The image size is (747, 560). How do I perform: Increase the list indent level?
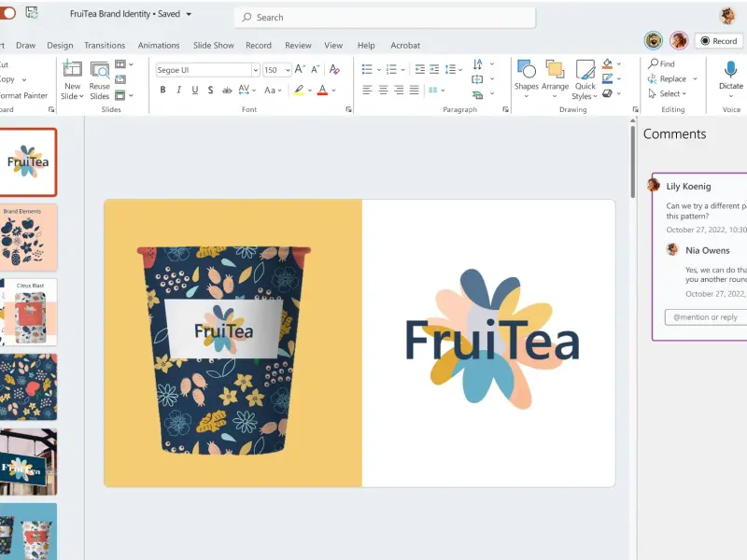[x=434, y=69]
